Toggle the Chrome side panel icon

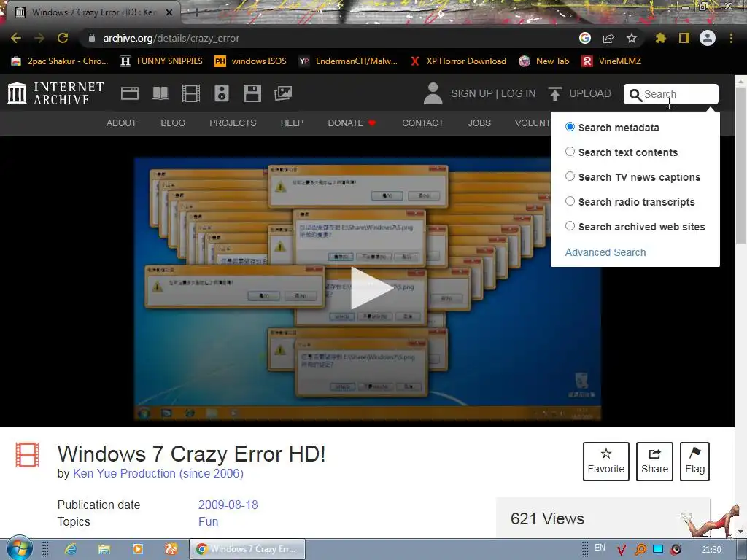684,38
